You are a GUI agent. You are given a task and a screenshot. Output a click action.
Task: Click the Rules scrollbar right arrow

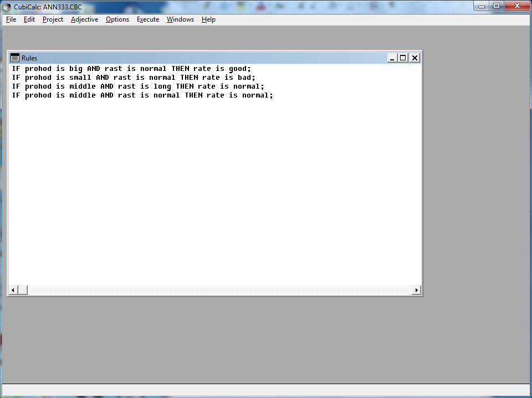tap(416, 290)
